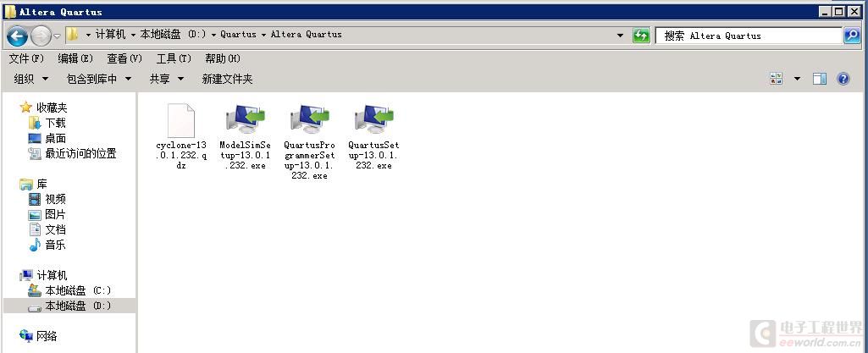Open the 组织 dropdown
Screen dimensions: 868x353
tap(31, 79)
